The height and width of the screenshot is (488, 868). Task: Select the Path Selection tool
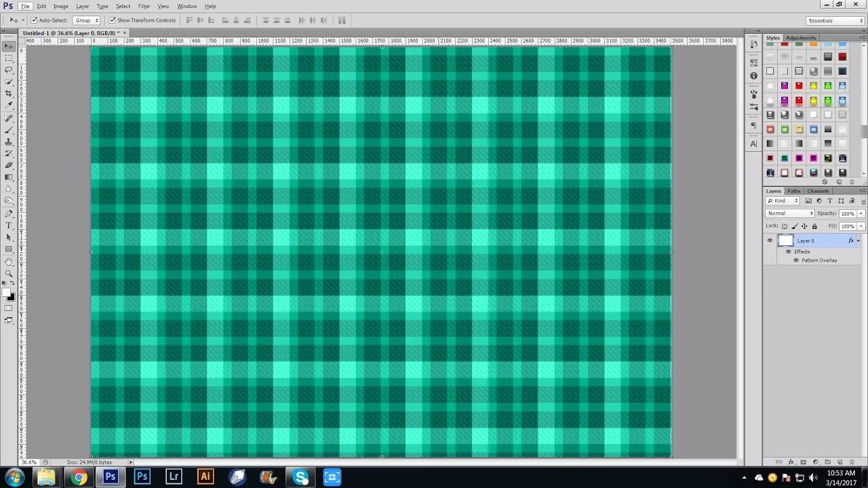coord(9,237)
